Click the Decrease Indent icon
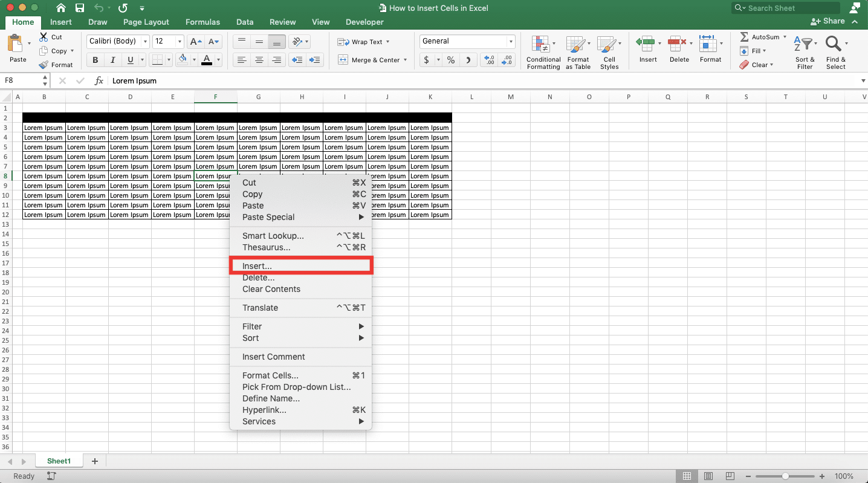868x483 pixels. (x=297, y=60)
